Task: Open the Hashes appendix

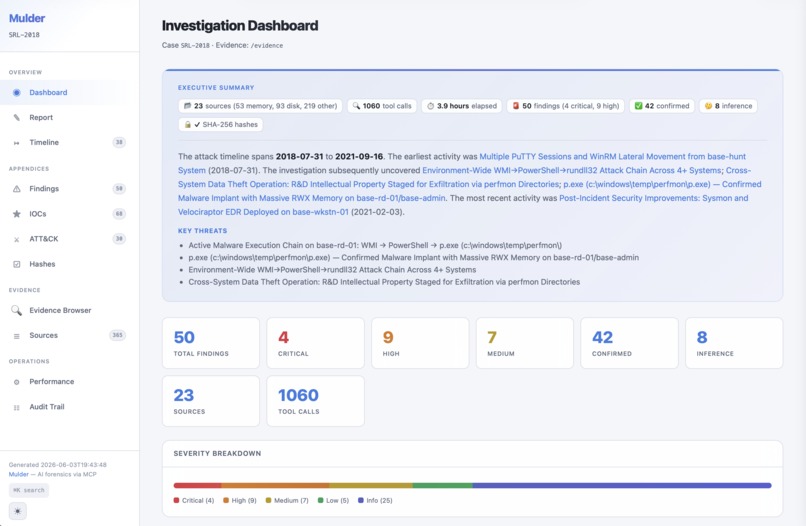Action: [69, 264]
